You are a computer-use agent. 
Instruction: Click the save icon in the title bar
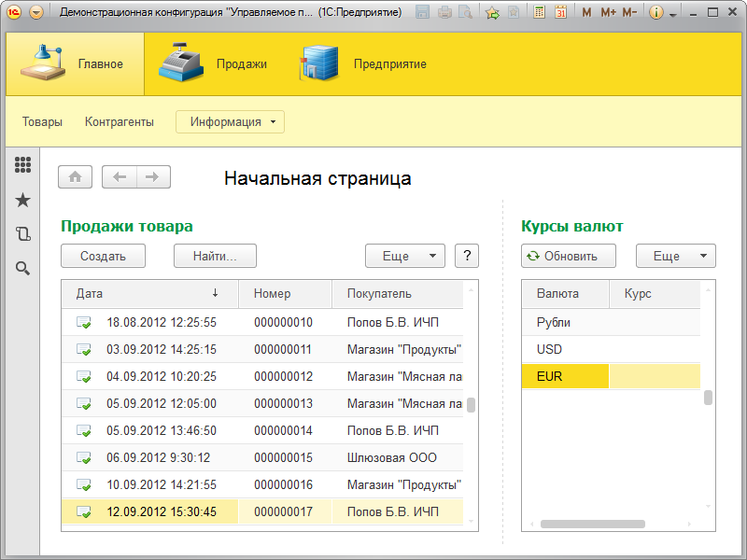pos(423,12)
